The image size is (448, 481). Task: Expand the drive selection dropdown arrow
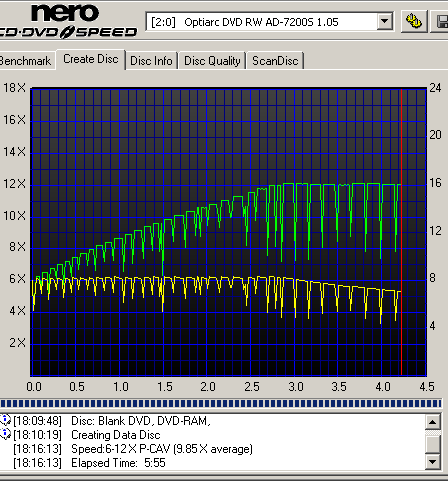[x=384, y=22]
